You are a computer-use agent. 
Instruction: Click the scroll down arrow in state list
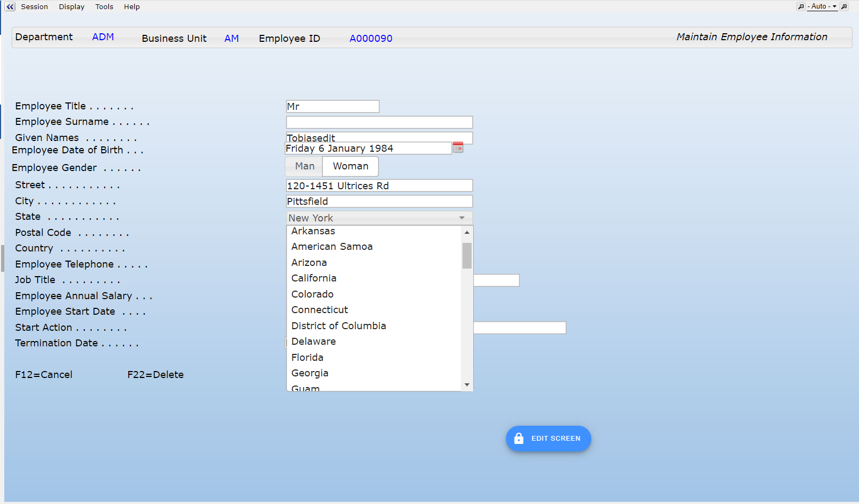(467, 384)
